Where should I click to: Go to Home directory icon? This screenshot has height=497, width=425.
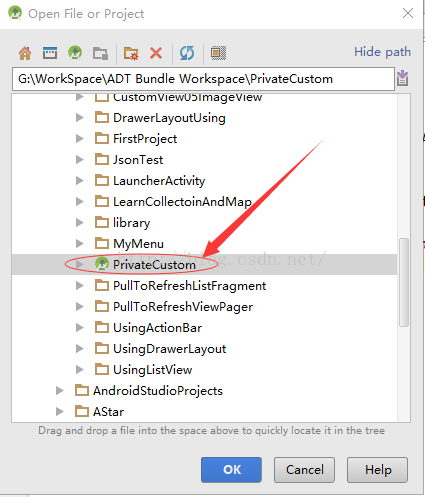[25, 53]
